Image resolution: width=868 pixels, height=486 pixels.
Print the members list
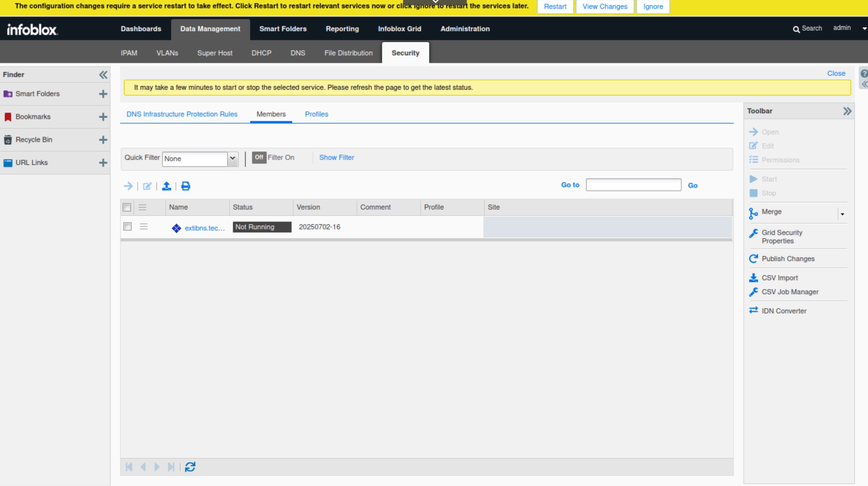(x=185, y=186)
